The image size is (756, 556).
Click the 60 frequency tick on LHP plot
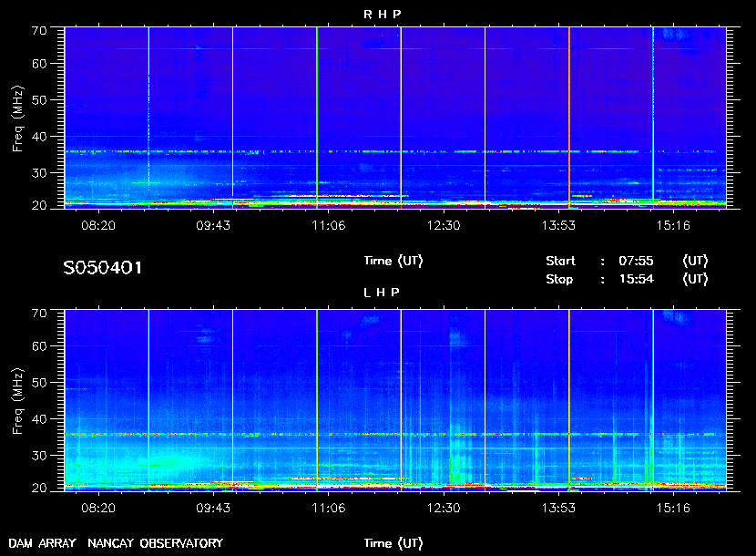pos(39,346)
